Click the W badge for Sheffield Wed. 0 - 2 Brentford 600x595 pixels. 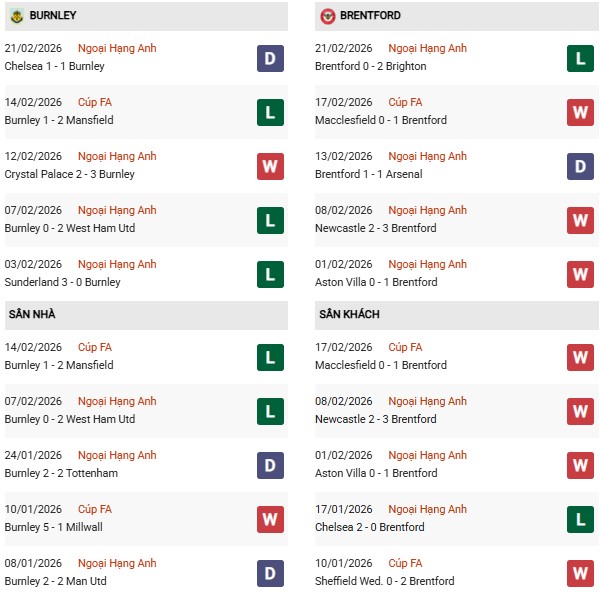tap(581, 573)
